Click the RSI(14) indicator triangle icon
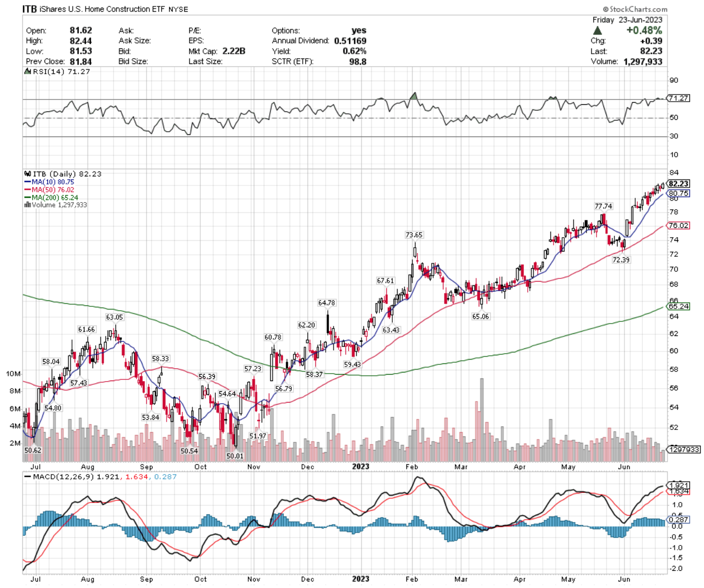 pyautogui.click(x=27, y=71)
